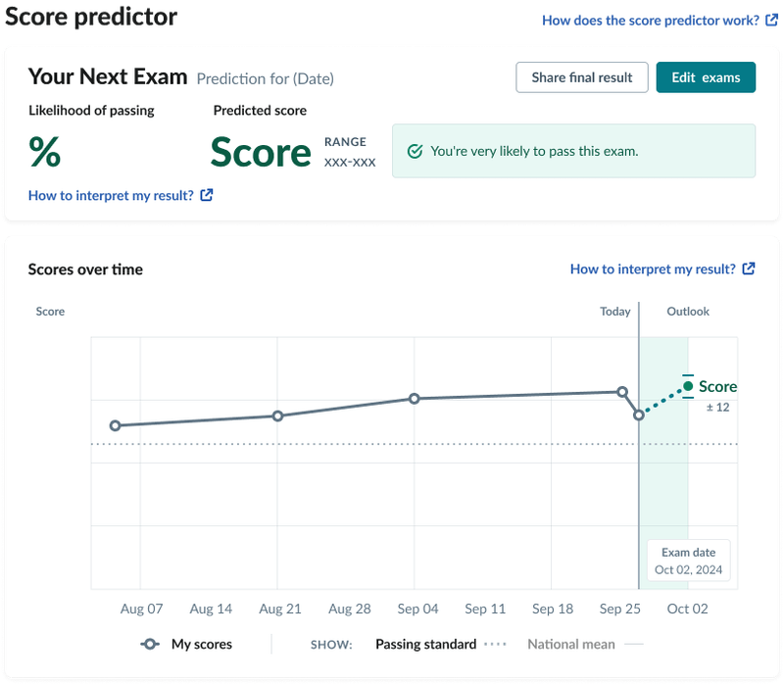
Task: Click the Sep 25 data point on the chart
Action: 621,390
